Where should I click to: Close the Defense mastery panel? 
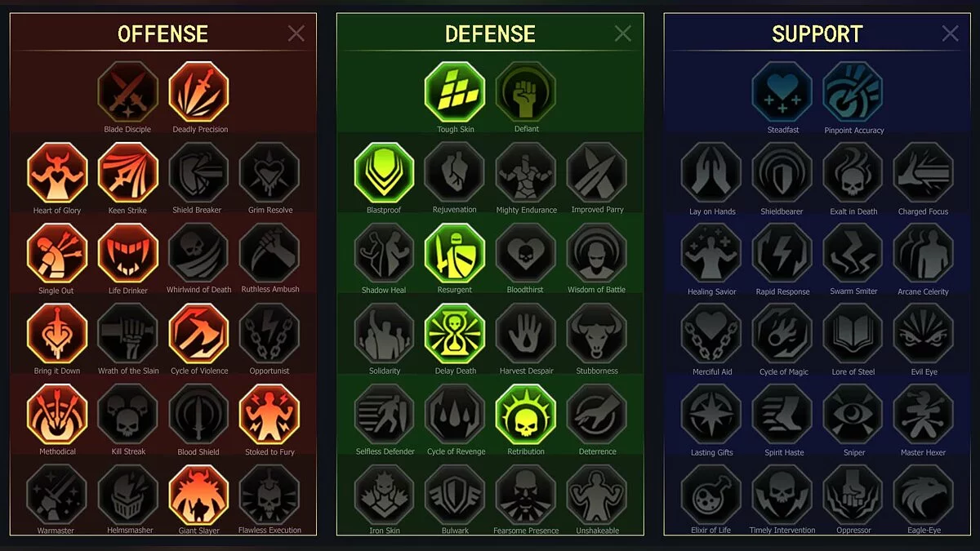pyautogui.click(x=623, y=33)
